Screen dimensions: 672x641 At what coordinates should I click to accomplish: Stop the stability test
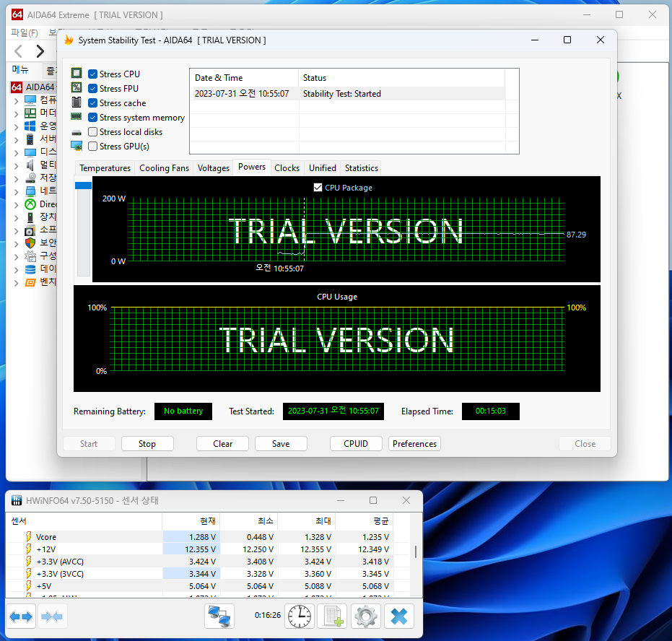[147, 444]
